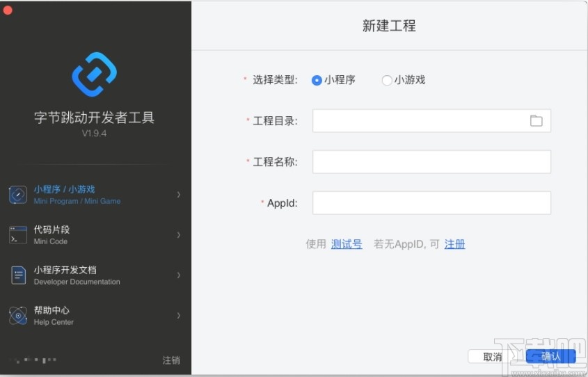
Task: Click the 选择类型 label
Action: (275, 80)
